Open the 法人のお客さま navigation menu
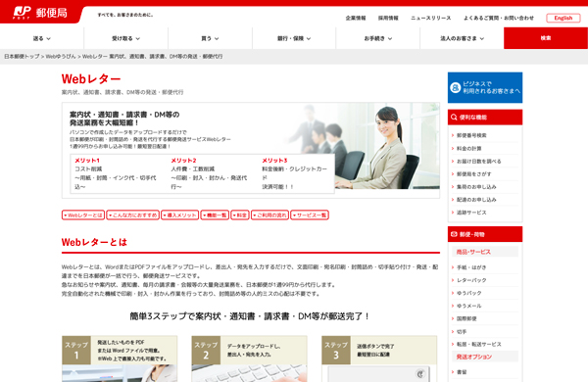588x382 pixels. click(x=462, y=38)
